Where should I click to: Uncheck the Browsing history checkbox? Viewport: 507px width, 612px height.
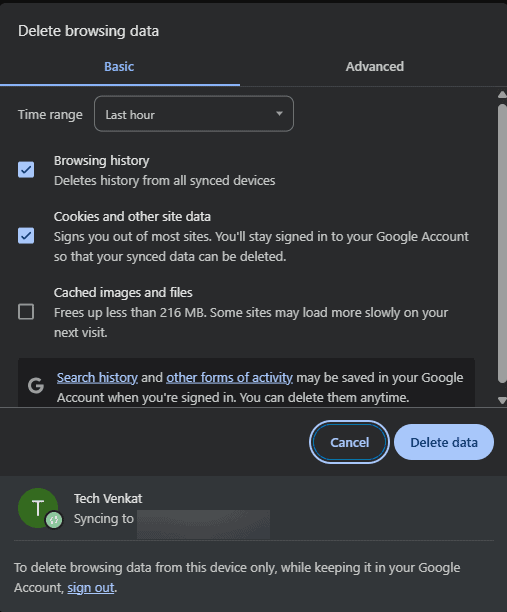tap(26, 170)
